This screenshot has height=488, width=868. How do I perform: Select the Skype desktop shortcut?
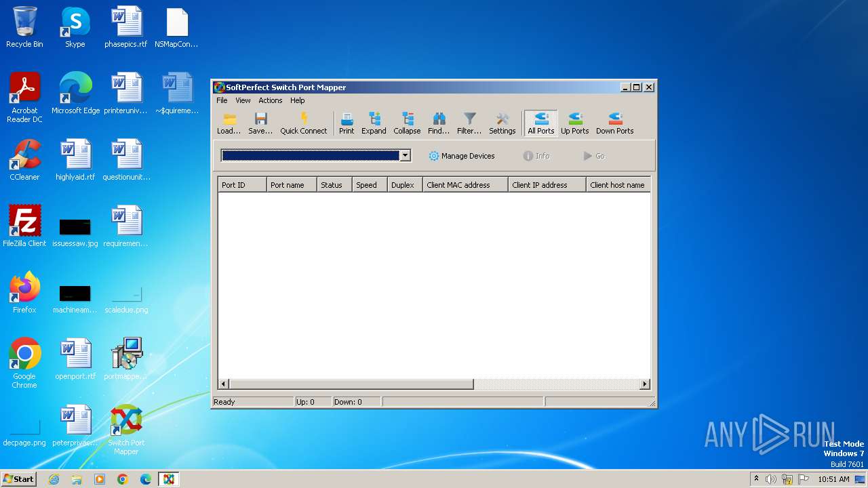(75, 27)
